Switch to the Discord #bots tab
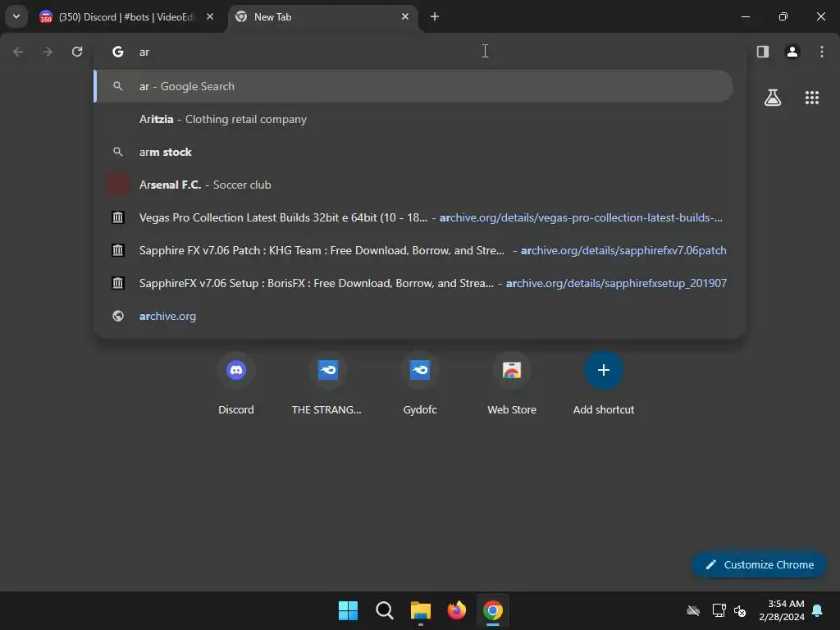The height and width of the screenshot is (630, 840). [x=126, y=17]
